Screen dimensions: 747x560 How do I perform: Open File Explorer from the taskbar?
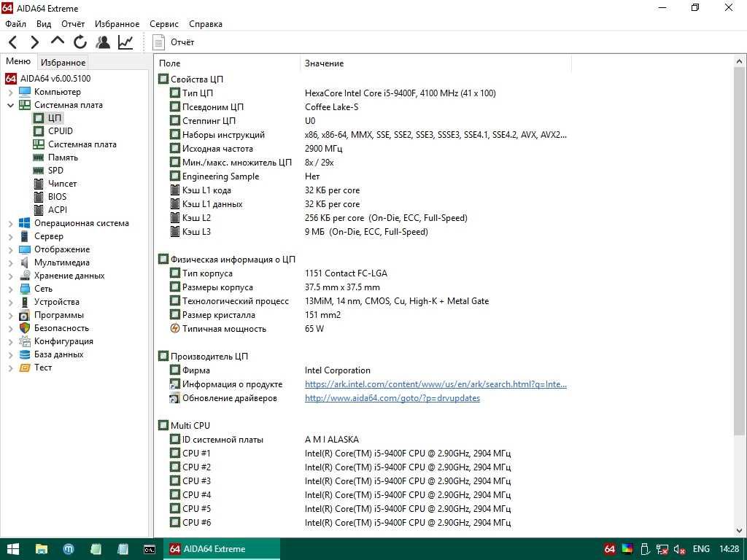click(x=41, y=549)
